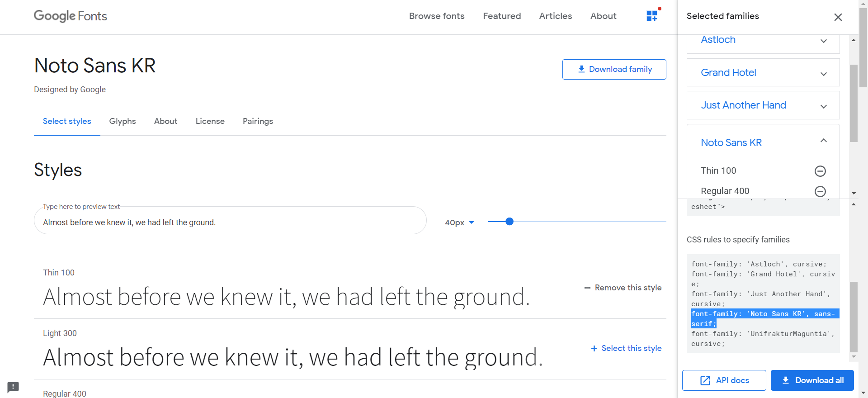
Task: Expand the Astloch family chevron
Action: pyautogui.click(x=824, y=41)
